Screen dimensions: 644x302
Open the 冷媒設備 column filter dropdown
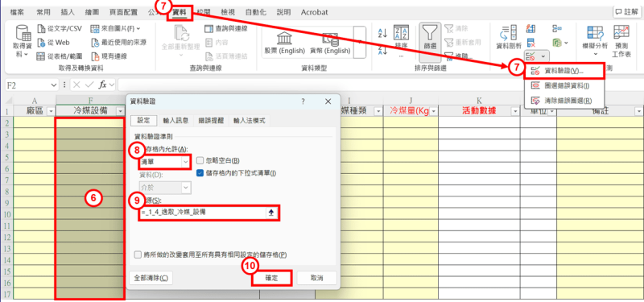[x=120, y=111]
